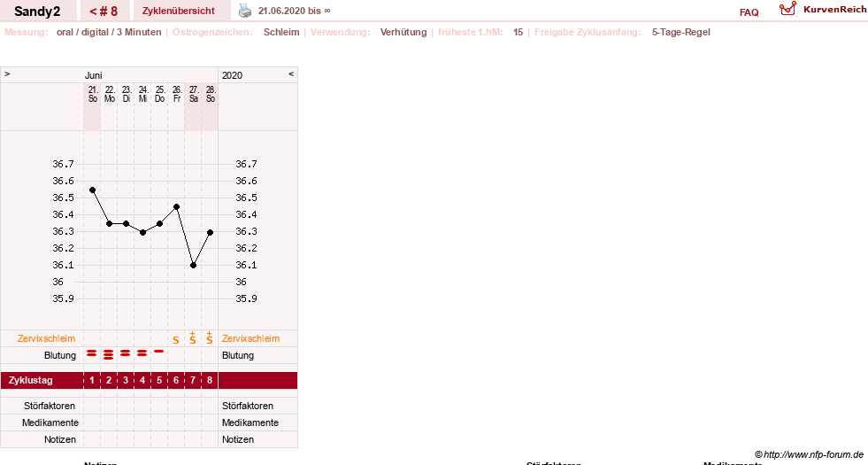Click cycle day 5 cell

[159, 381]
